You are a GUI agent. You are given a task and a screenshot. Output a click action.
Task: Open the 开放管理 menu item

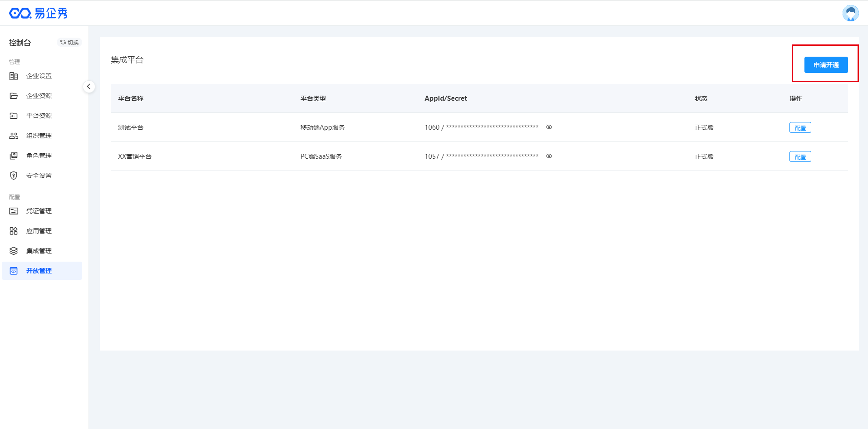click(39, 271)
